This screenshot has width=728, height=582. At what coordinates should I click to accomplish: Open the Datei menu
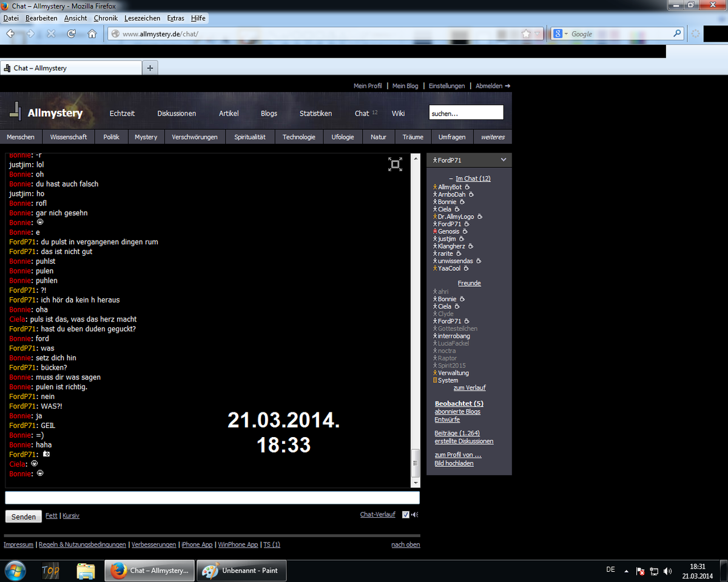pos(11,18)
